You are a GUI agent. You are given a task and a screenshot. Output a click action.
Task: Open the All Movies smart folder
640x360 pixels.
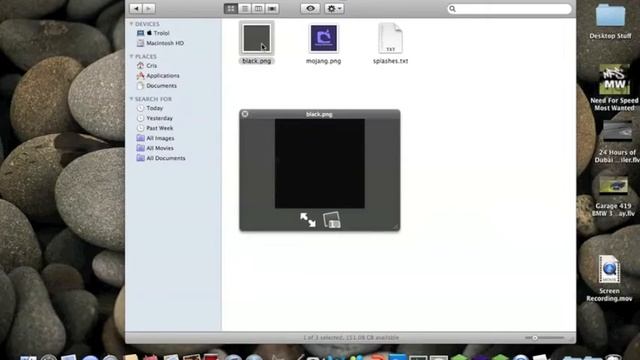155,148
